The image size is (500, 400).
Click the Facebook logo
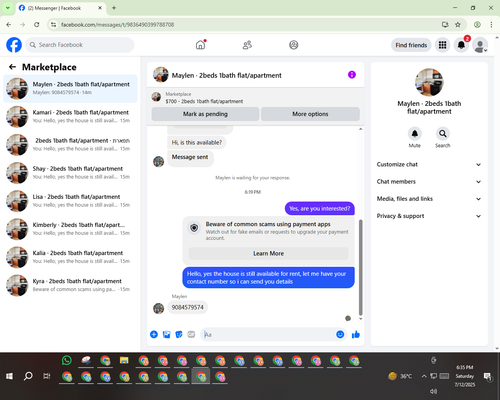pos(14,45)
